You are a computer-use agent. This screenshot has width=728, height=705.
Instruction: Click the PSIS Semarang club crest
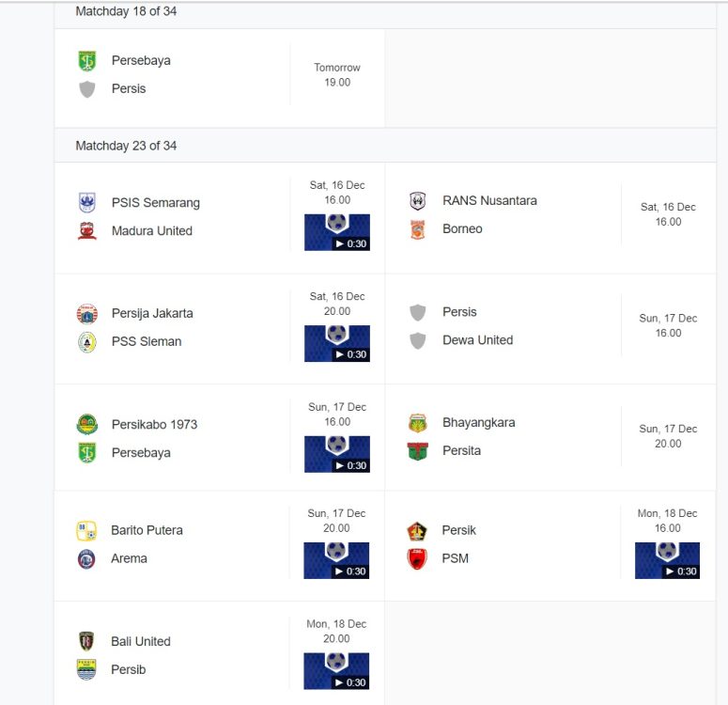point(86,203)
